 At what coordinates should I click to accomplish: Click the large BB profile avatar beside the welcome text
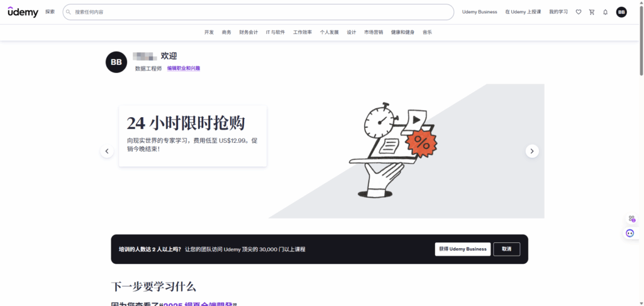[x=116, y=62]
